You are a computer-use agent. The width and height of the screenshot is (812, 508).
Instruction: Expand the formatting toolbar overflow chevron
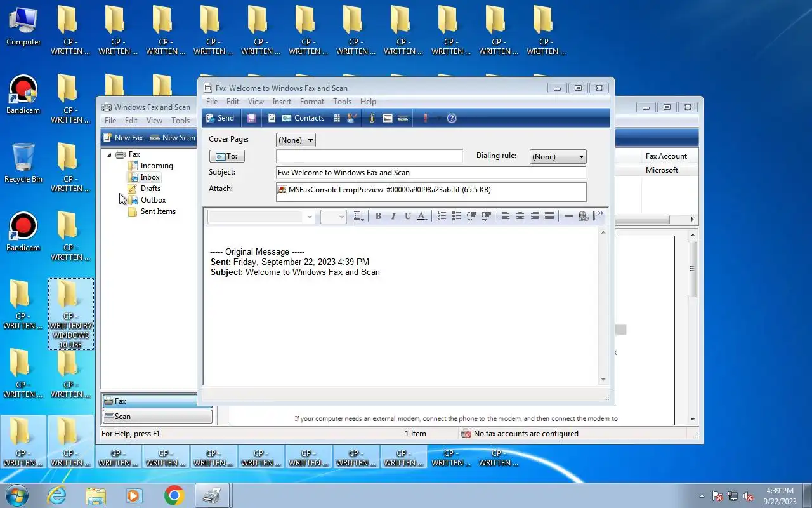point(600,214)
